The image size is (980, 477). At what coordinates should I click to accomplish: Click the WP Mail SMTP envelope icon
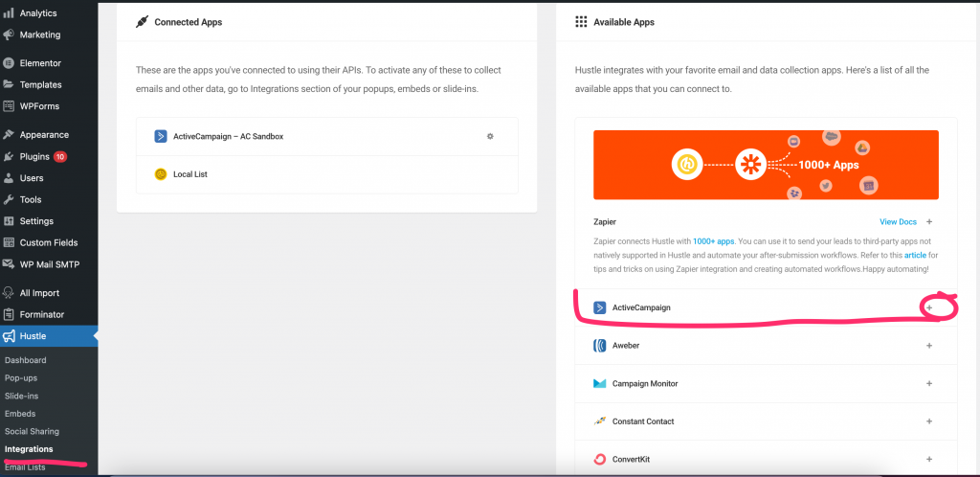click(9, 264)
